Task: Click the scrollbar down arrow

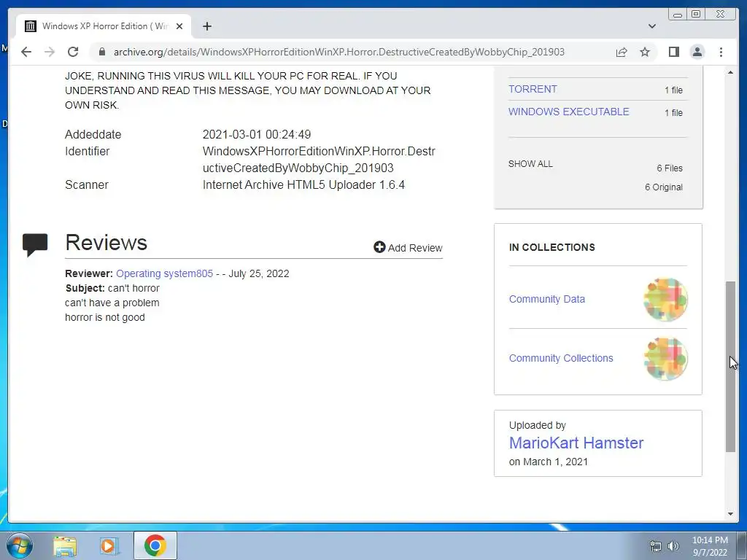Action: [x=730, y=514]
